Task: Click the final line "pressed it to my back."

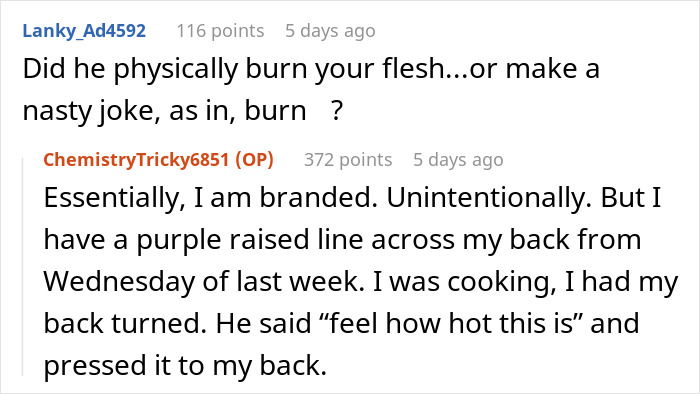Action: 185,366
